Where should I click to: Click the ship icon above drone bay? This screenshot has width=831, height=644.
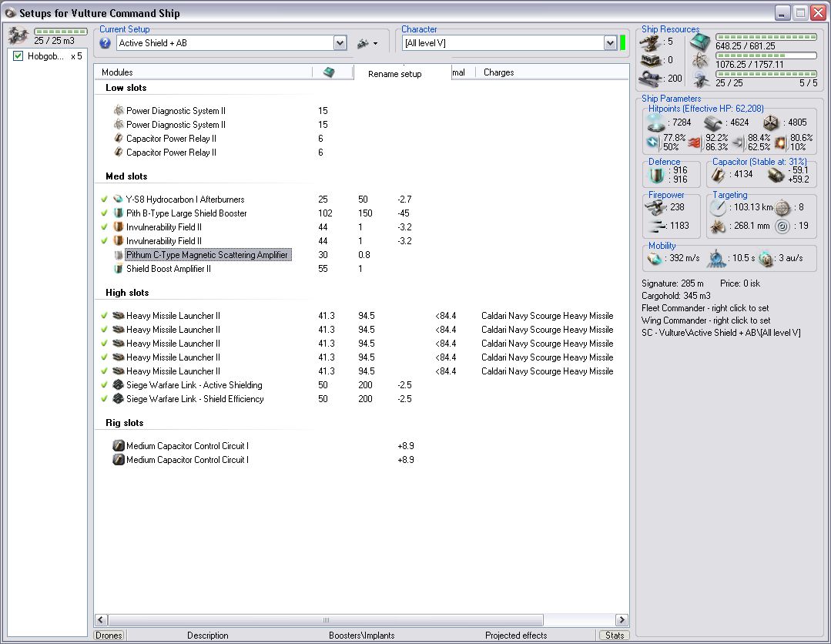pos(18,35)
